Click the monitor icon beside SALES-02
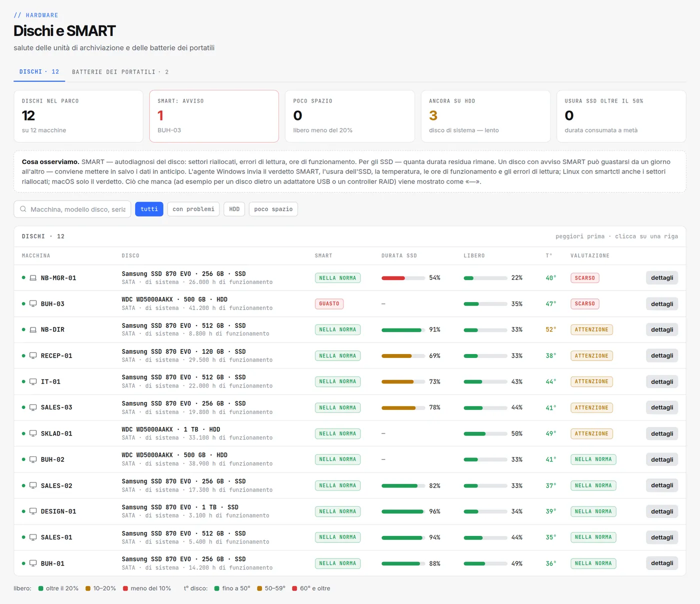Image resolution: width=700 pixels, height=604 pixels. (x=33, y=485)
